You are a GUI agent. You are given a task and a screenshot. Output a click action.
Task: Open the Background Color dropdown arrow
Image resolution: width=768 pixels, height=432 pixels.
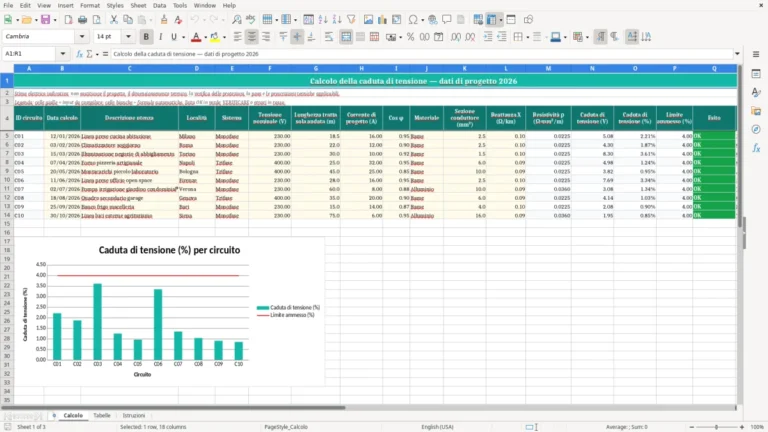click(224, 37)
